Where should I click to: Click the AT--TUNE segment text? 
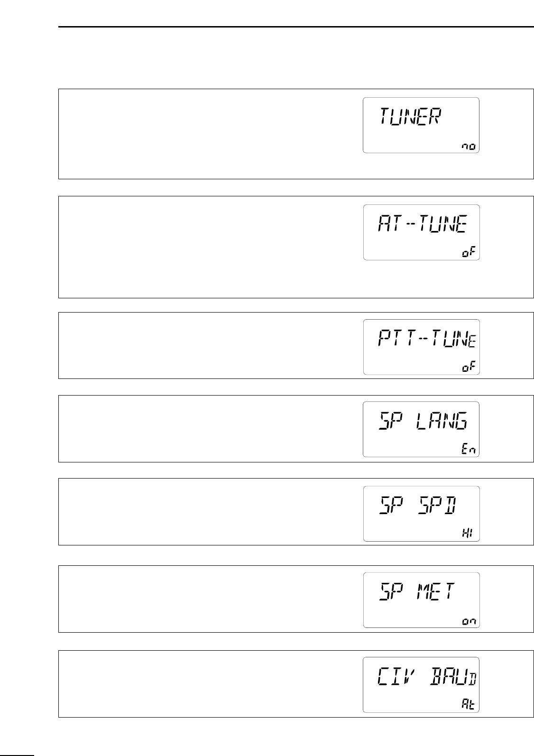tap(423, 223)
